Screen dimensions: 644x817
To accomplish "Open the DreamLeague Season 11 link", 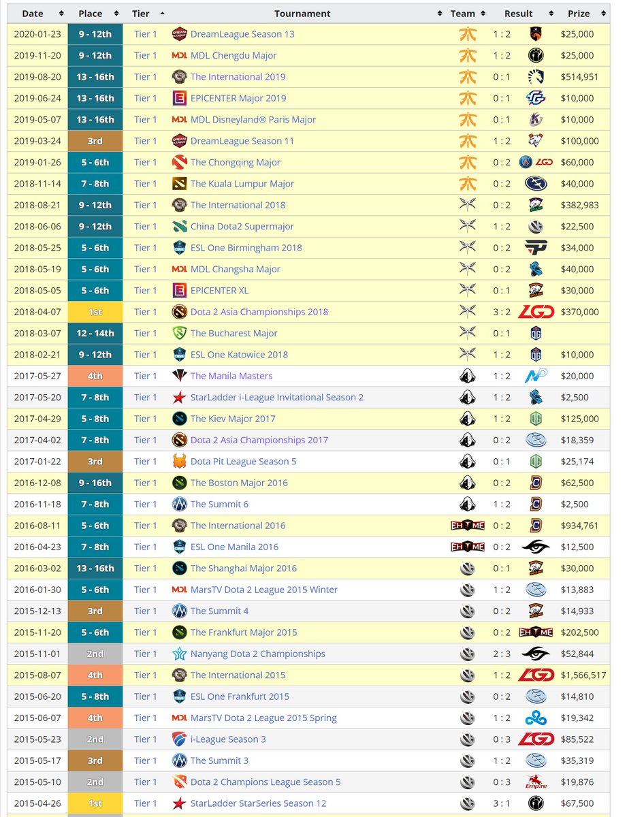I will [x=242, y=141].
